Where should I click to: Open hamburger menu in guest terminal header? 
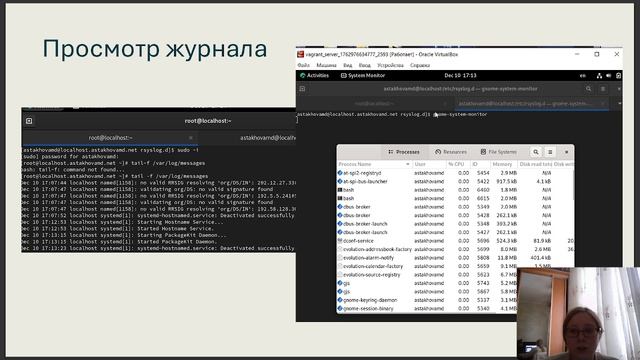(x=603, y=89)
